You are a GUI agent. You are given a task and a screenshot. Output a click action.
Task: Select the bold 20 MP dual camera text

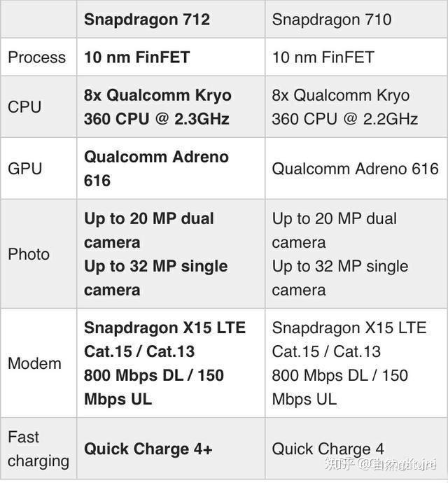coord(149,230)
